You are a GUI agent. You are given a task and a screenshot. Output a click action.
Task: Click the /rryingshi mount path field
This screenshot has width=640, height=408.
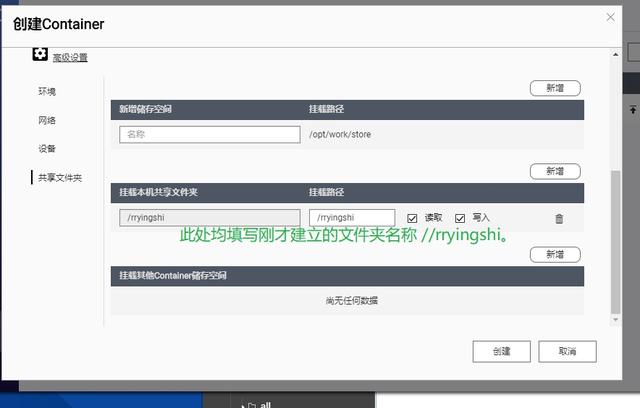pyautogui.click(x=350, y=217)
